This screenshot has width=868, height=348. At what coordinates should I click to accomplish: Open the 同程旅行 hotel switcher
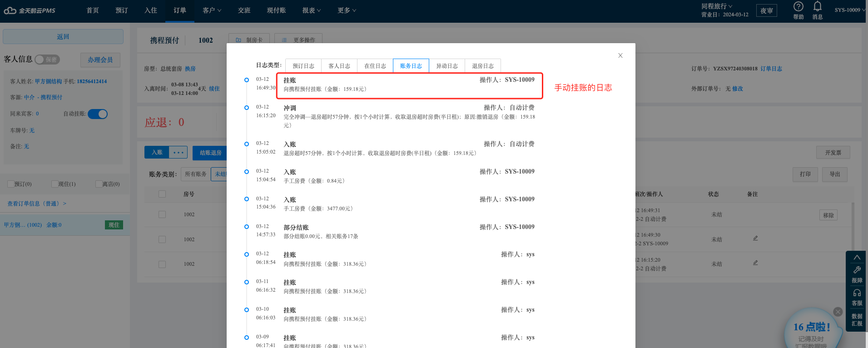point(717,6)
